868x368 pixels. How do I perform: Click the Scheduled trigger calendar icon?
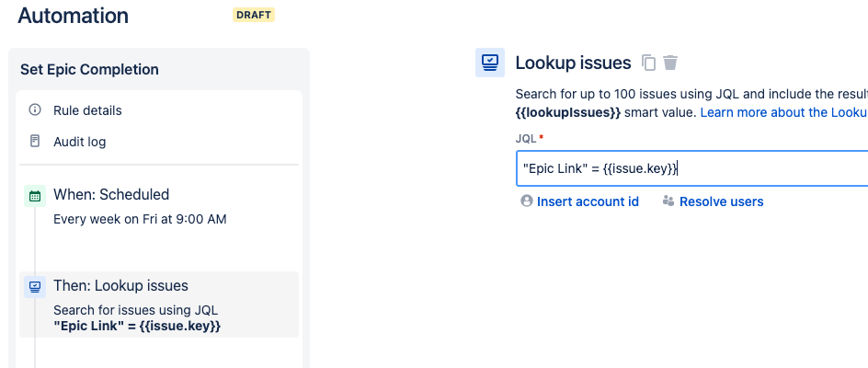[35, 196]
